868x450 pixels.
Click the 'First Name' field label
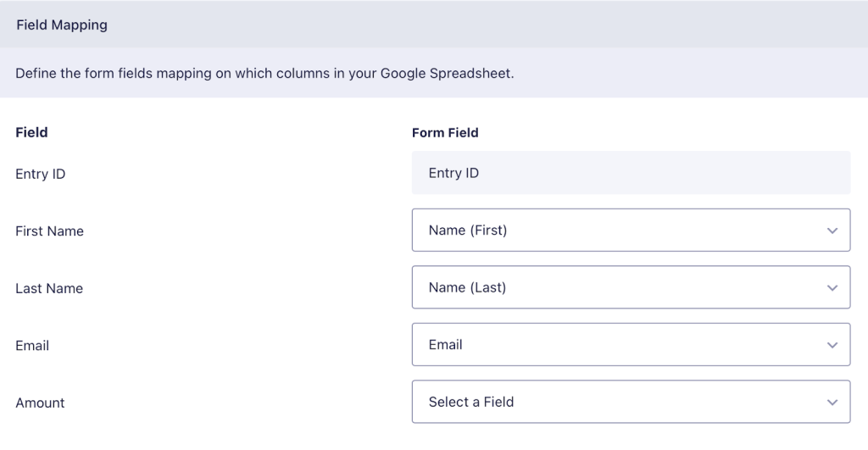[x=50, y=231]
